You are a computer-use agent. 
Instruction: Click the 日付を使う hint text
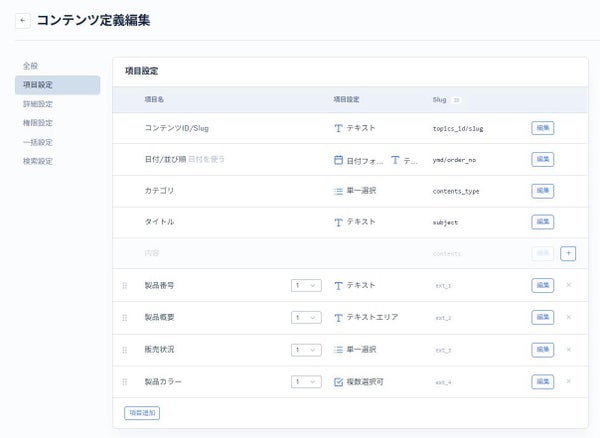point(206,159)
